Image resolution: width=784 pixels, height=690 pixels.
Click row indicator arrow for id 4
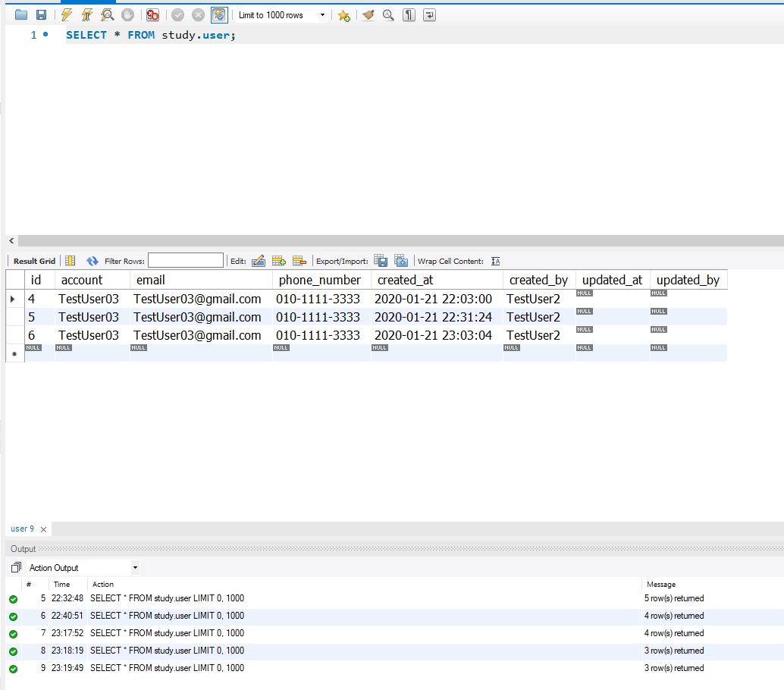click(x=13, y=299)
